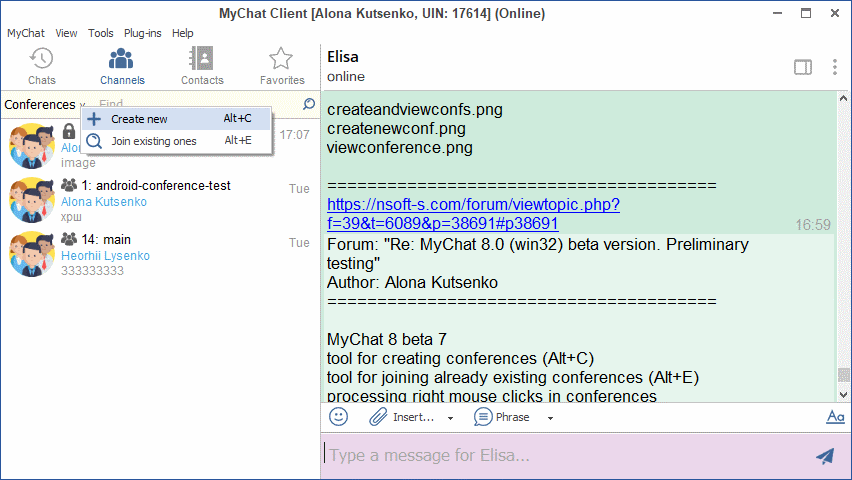This screenshot has width=852, height=480.
Task: Click magnifier icon beside Join existing ones
Action: coord(94,141)
